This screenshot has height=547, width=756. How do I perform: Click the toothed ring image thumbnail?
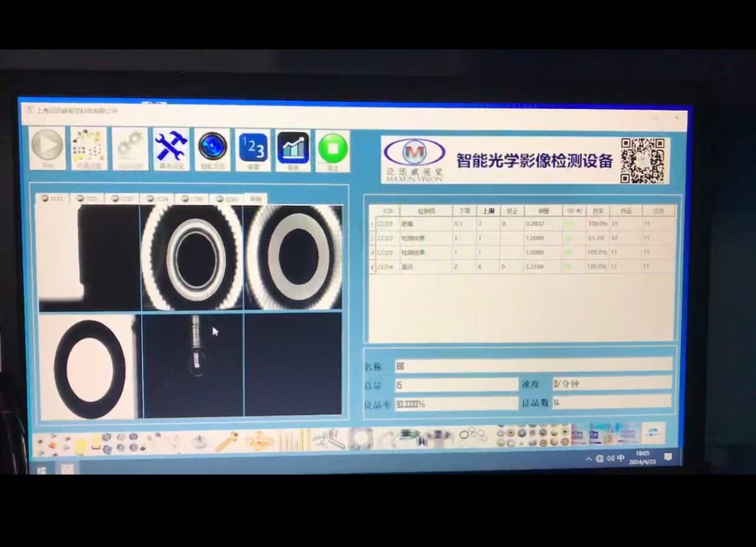pos(192,258)
